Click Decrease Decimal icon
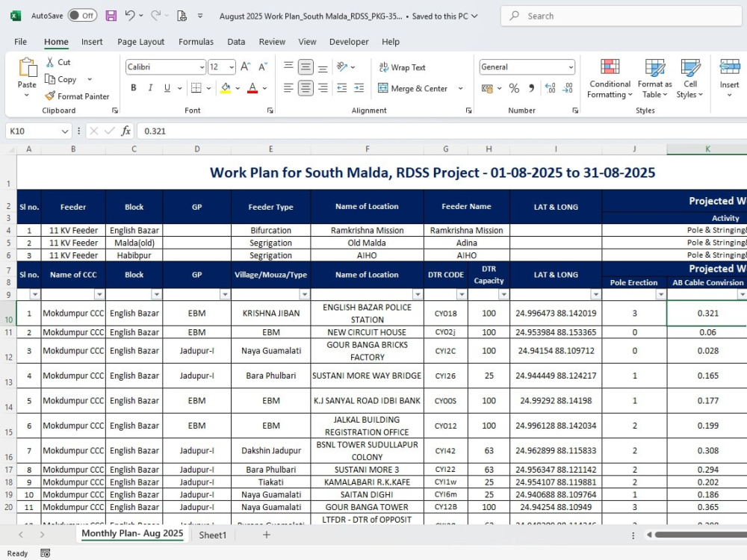 coord(568,88)
